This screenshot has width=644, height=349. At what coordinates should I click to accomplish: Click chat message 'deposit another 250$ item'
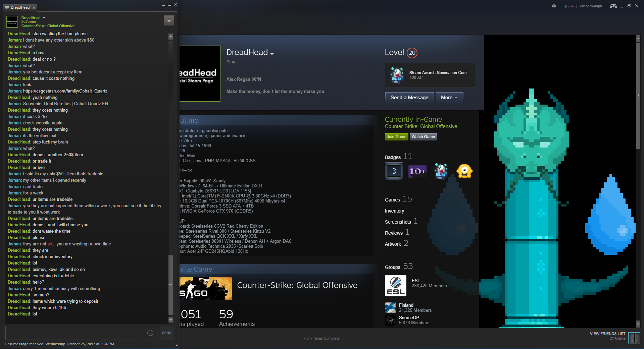click(58, 155)
